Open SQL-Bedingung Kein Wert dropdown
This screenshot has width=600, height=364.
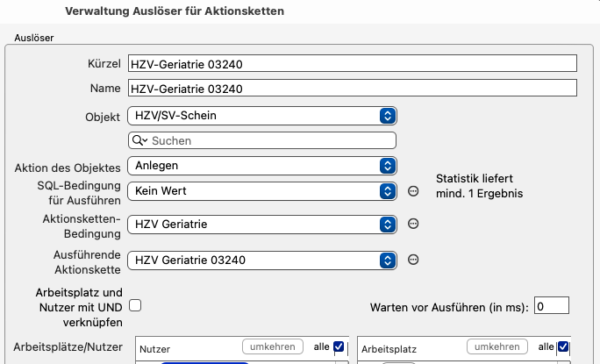262,191
